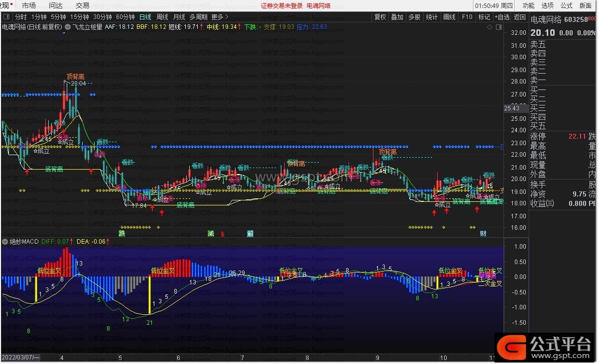Open the 功能 menu
The width and height of the screenshot is (599, 364).
pos(528,5)
